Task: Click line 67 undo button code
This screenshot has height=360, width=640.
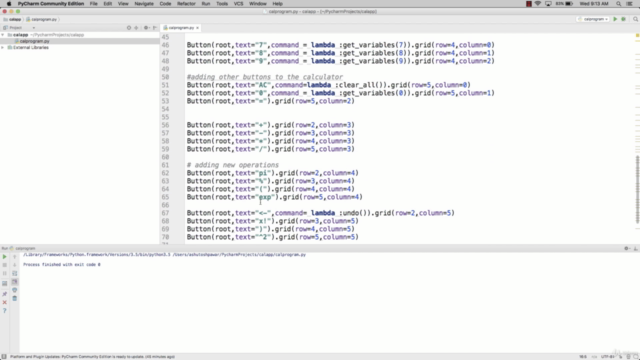Action: click(320, 213)
